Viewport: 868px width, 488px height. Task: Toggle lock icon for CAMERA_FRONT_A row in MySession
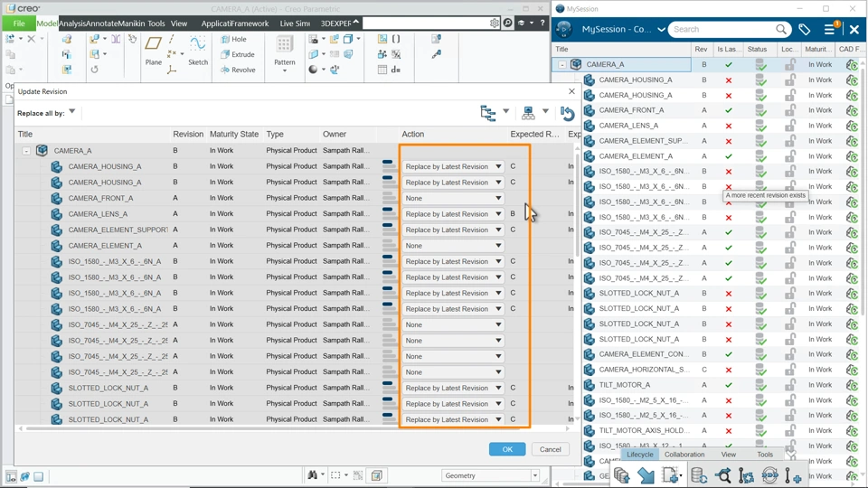pos(790,110)
